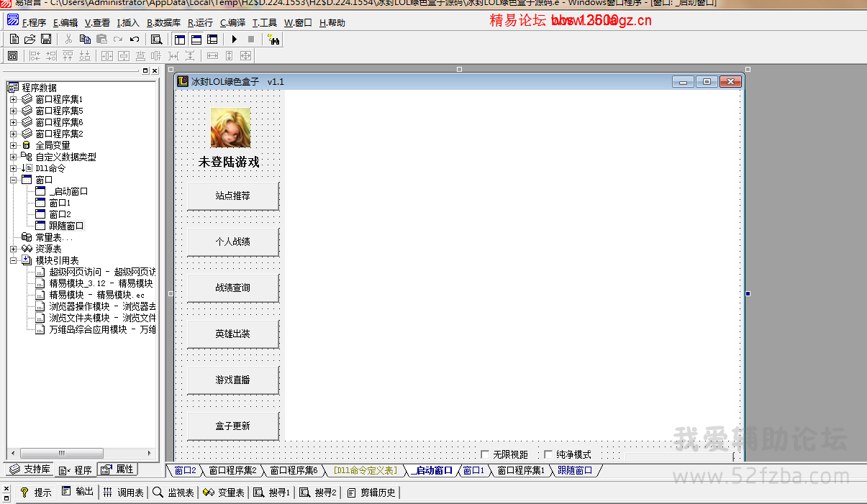The width and height of the screenshot is (867, 504).
Task: Expand the 窗口程序集5 tree node
Action: [x=13, y=111]
